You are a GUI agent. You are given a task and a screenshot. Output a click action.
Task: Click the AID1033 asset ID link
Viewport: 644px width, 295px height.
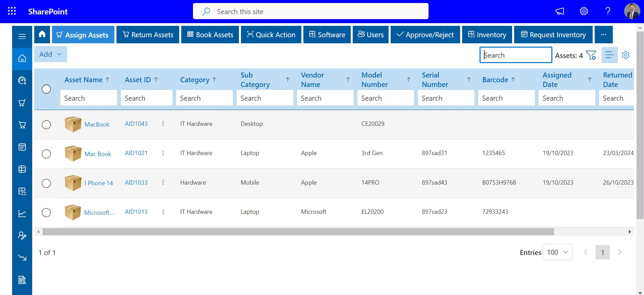136,183
